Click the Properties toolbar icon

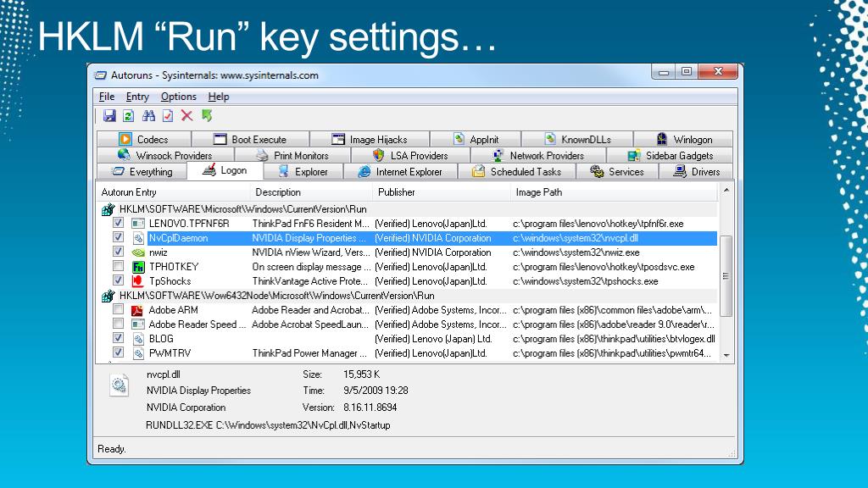click(x=168, y=115)
